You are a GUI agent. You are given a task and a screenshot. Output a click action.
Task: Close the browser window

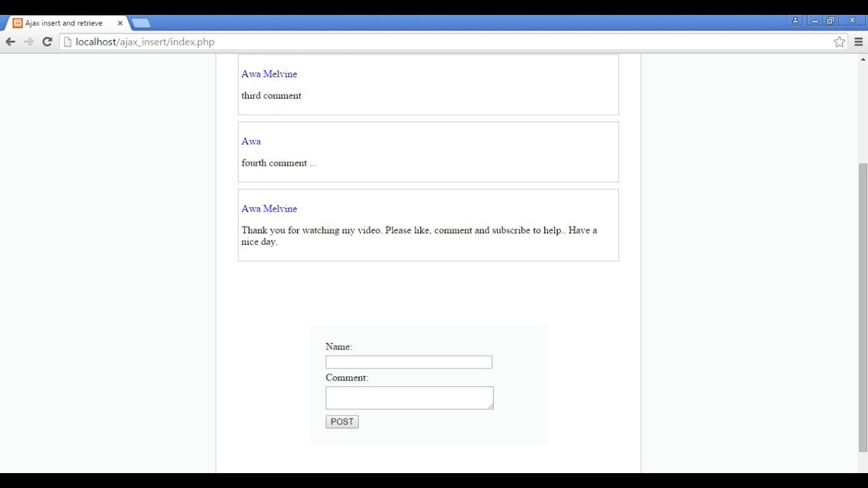(852, 20)
